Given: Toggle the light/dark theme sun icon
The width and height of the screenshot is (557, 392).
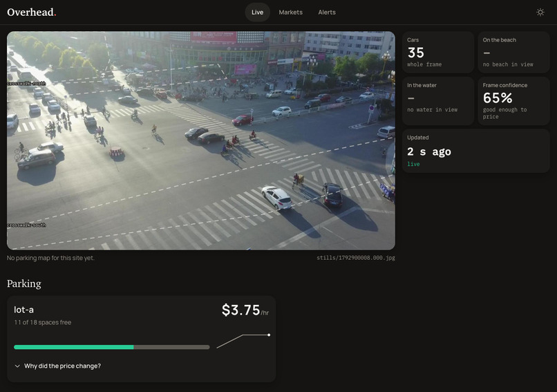Looking at the screenshot, I should point(540,12).
